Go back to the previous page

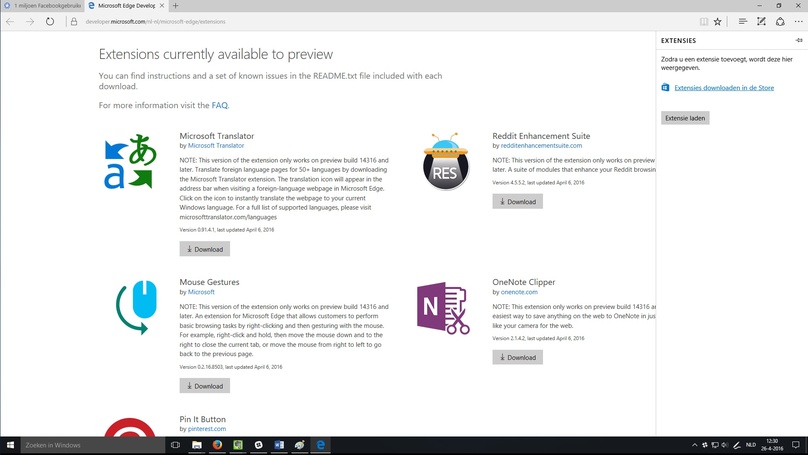click(x=10, y=22)
